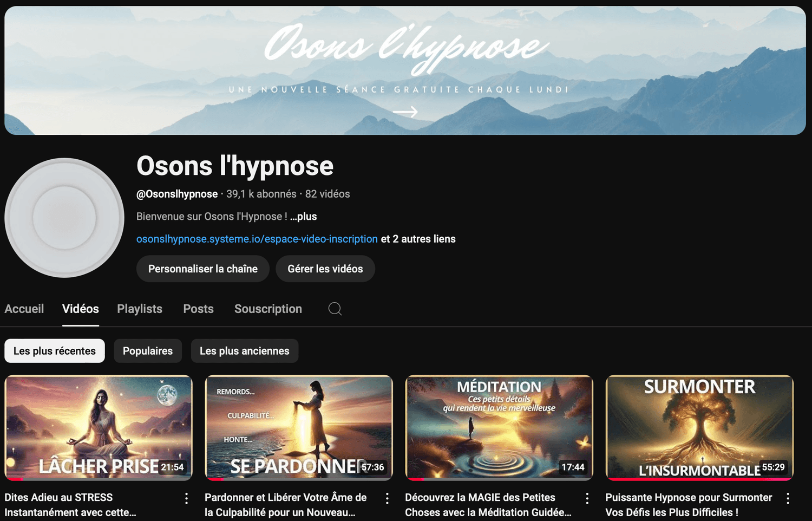Click the 21:54 duration badge
The height and width of the screenshot is (521, 812).
(173, 467)
